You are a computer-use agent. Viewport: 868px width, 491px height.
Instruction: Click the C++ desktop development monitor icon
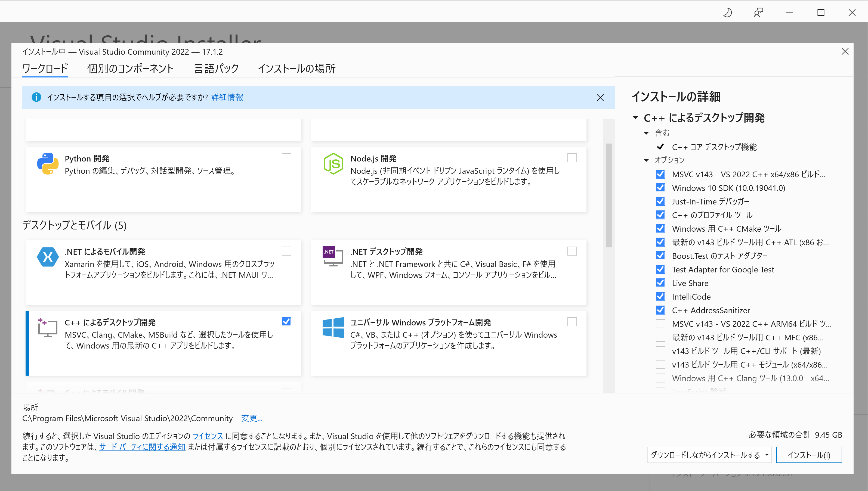click(47, 327)
